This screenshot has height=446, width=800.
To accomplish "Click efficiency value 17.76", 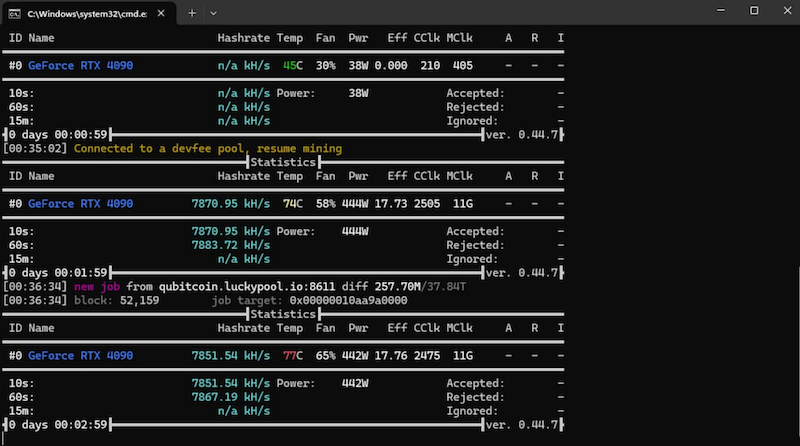I will coord(391,356).
